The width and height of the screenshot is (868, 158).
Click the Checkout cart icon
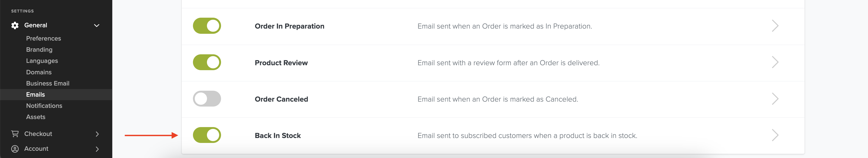point(15,134)
